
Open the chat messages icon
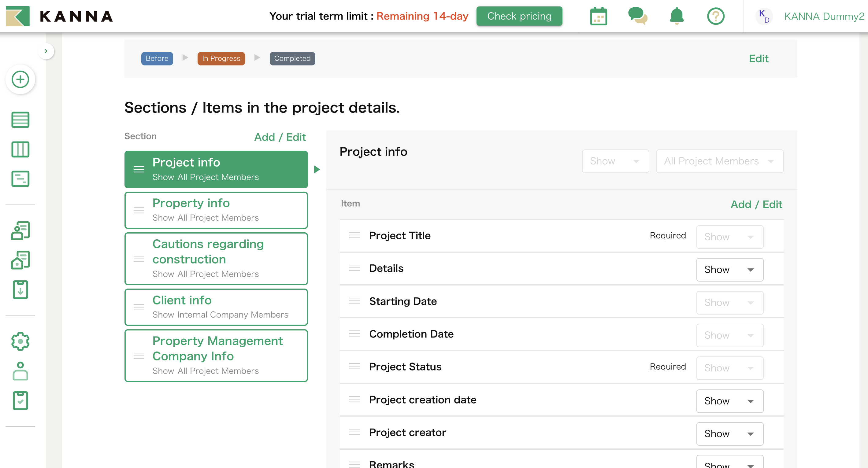[x=637, y=16]
